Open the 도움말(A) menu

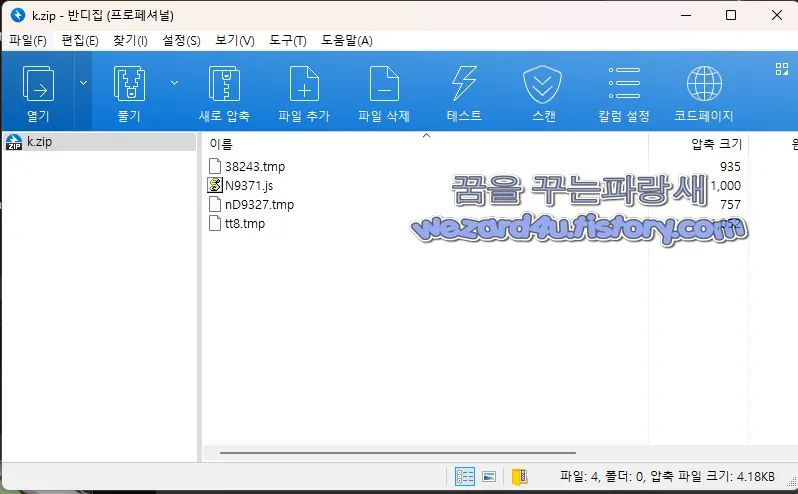pos(347,41)
